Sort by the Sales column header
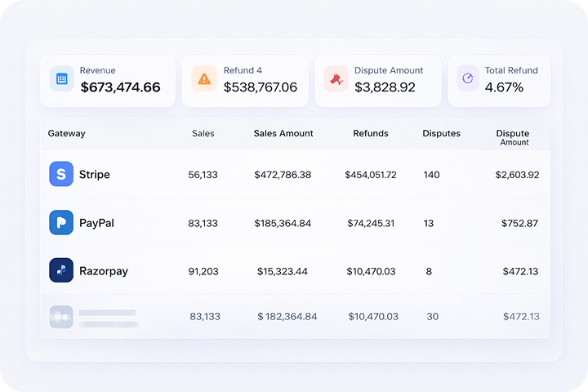This screenshot has width=588, height=392. tap(203, 133)
